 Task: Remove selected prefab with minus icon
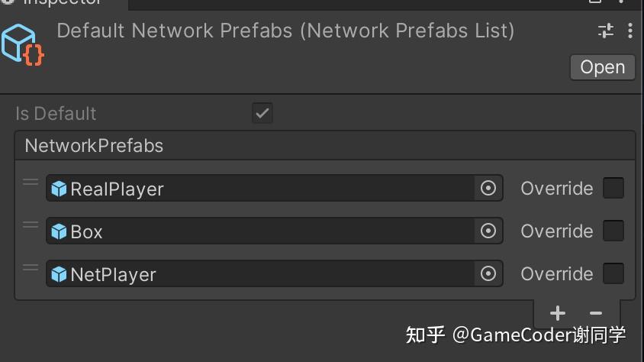tap(595, 313)
